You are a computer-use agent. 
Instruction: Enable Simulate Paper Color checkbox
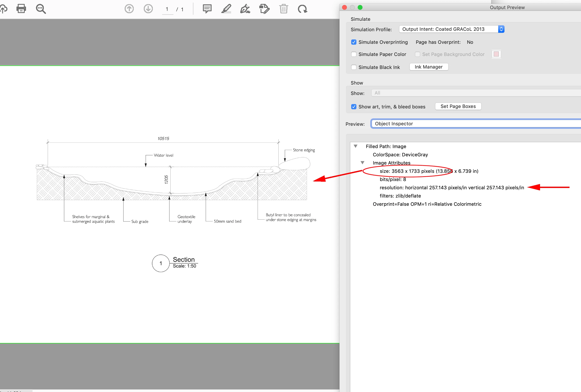[x=354, y=54]
